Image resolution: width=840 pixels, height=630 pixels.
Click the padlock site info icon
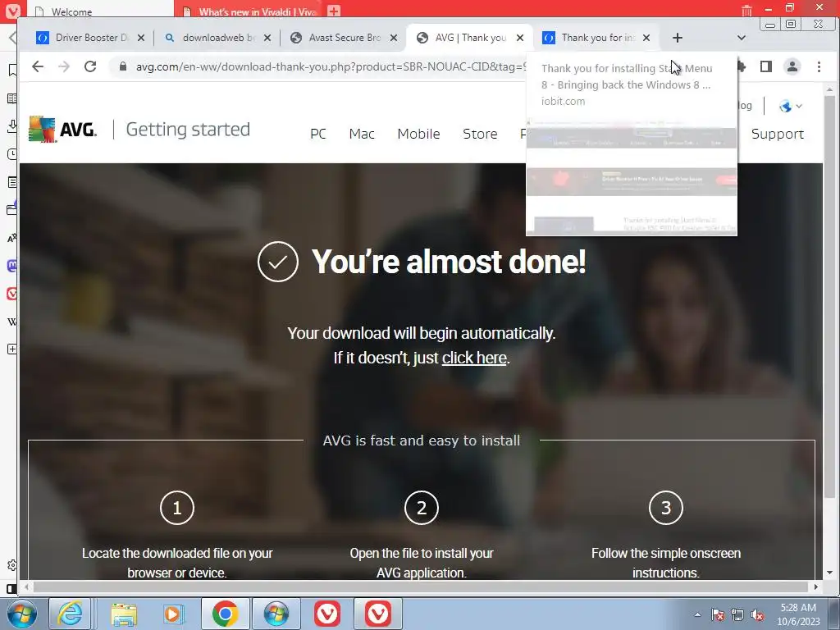click(123, 66)
